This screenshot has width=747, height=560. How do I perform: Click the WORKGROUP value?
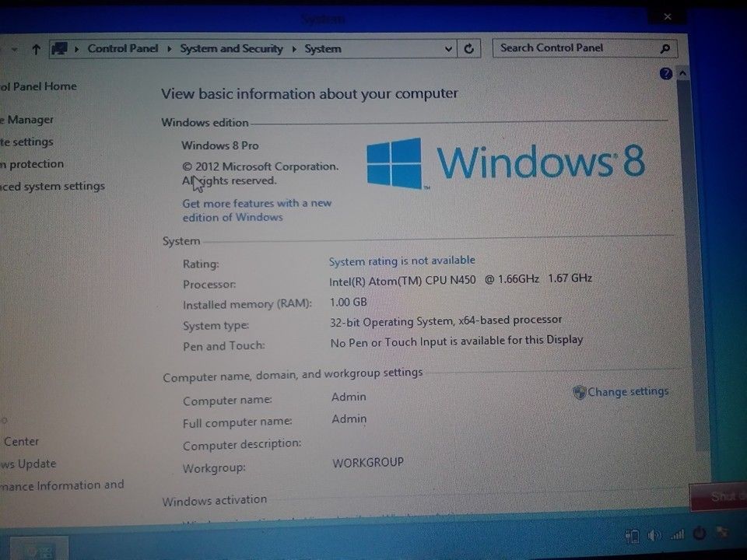(x=368, y=462)
